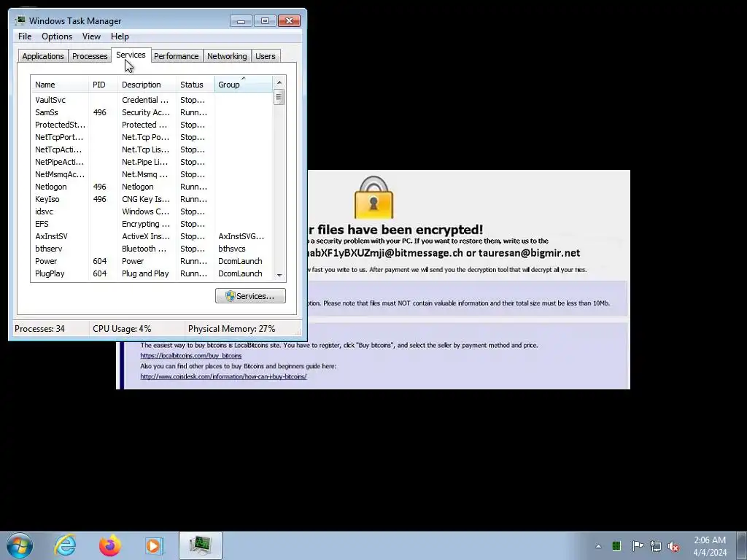747x560 pixels.
Task: Click the padlock image in ransom note
Action: [x=374, y=197]
